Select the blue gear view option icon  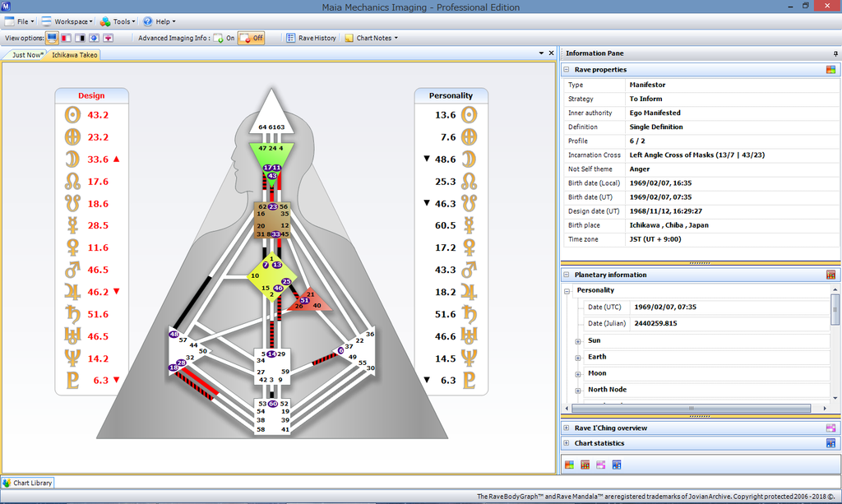(94, 38)
